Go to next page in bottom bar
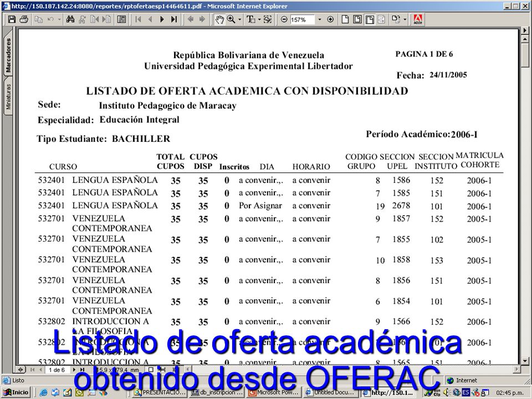Viewport: 532px width, 399px height. coord(74,370)
